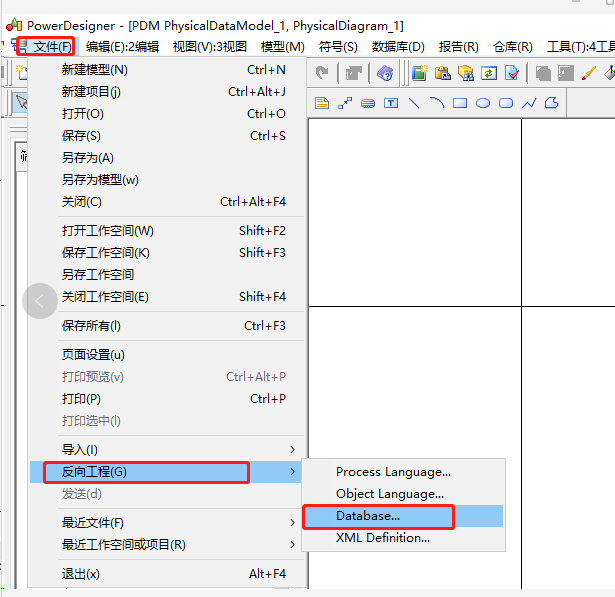Choose 打开(O) menu entry
Image resolution: width=615 pixels, height=597 pixels.
point(167,114)
